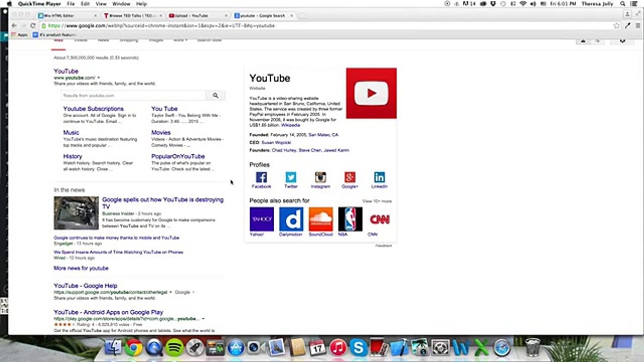
Task: Open 'Google spells out how YouTube is destroying TV'
Action: click(163, 203)
